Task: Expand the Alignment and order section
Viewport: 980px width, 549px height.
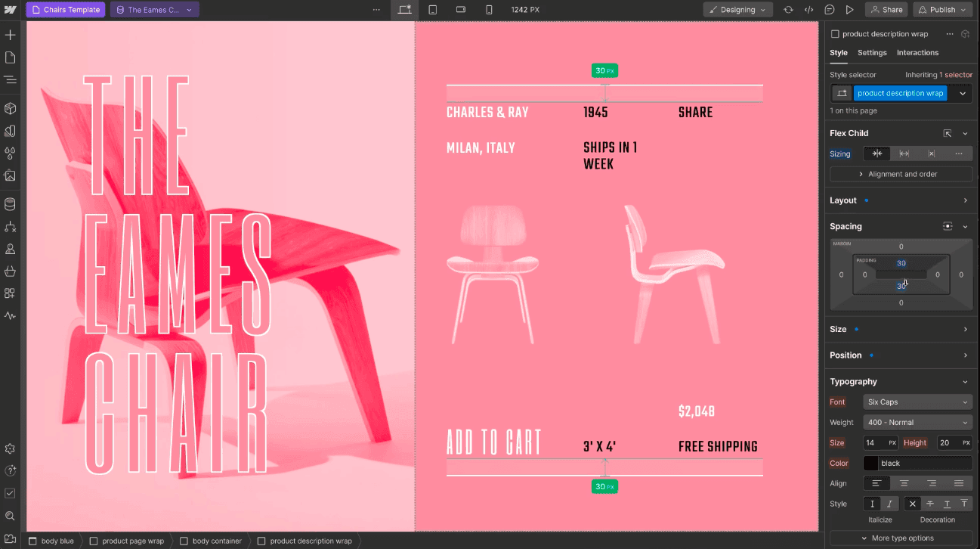Action: [x=901, y=173]
